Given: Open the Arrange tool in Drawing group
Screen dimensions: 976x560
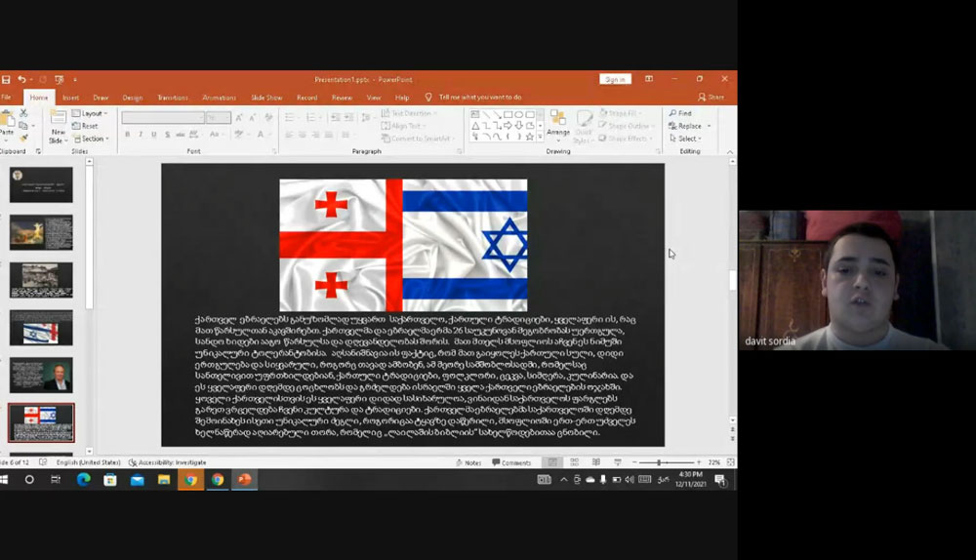Looking at the screenshot, I should click(x=558, y=124).
